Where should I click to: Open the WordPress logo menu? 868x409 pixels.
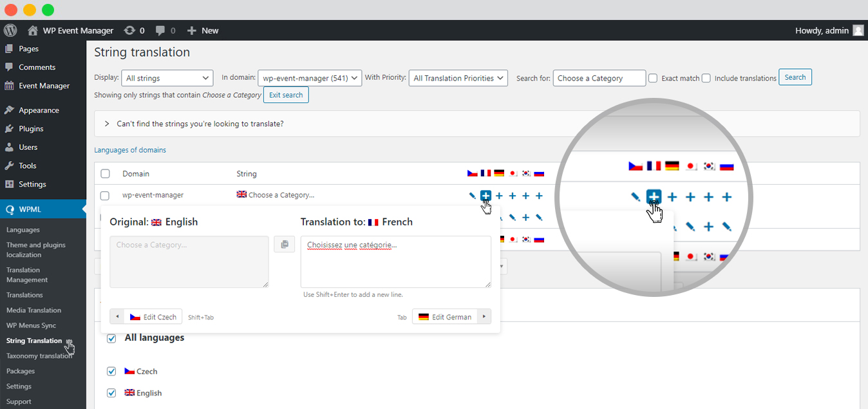[x=10, y=30]
